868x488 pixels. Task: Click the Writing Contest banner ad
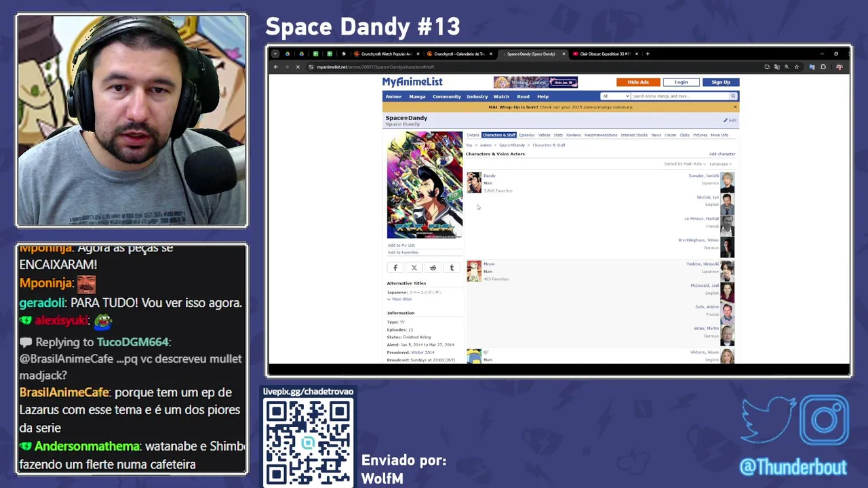click(536, 82)
